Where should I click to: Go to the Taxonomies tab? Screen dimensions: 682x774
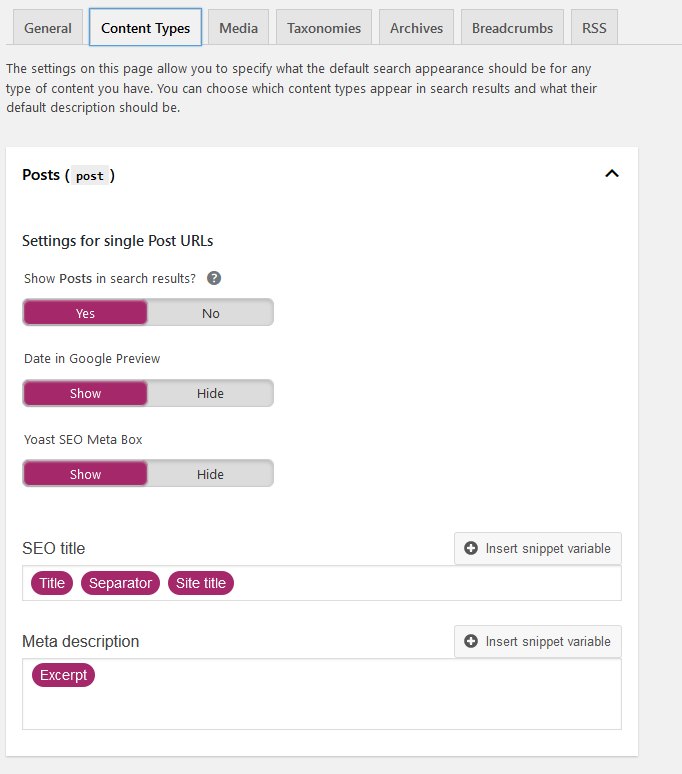324,28
